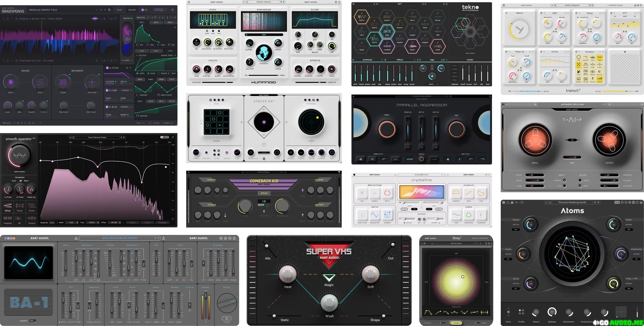Image resolution: width=644 pixels, height=326 pixels.
Task: Add a new module with the plus icon
Action: click(x=625, y=52)
